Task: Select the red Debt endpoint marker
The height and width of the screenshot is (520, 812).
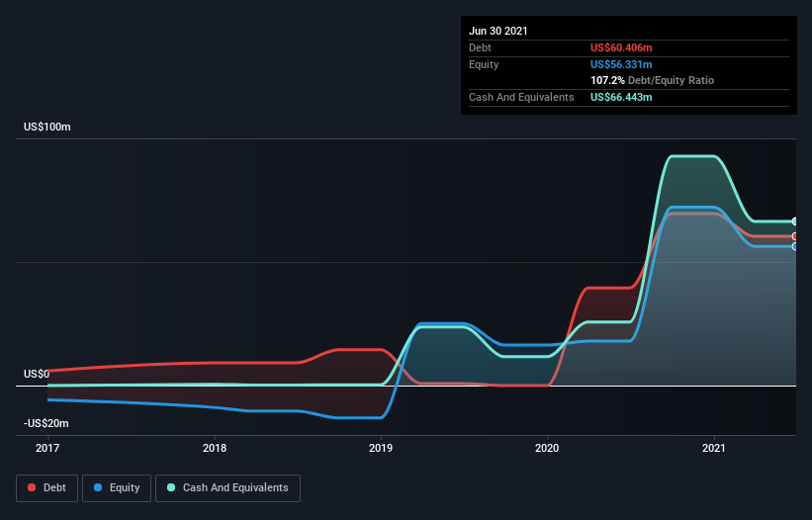Action: pyautogui.click(x=795, y=236)
